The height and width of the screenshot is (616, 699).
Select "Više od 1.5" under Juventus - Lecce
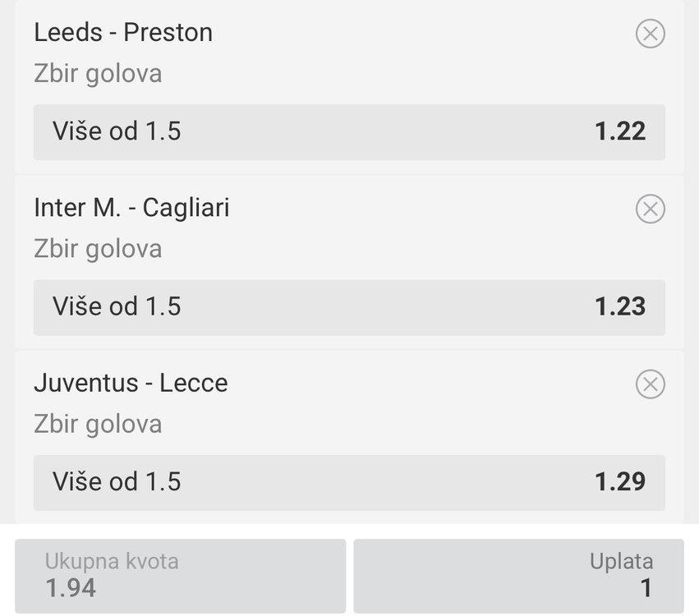117,481
